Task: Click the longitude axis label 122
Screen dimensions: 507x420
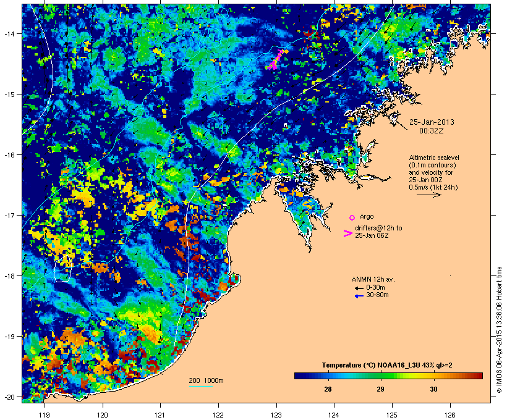Action: click(218, 415)
